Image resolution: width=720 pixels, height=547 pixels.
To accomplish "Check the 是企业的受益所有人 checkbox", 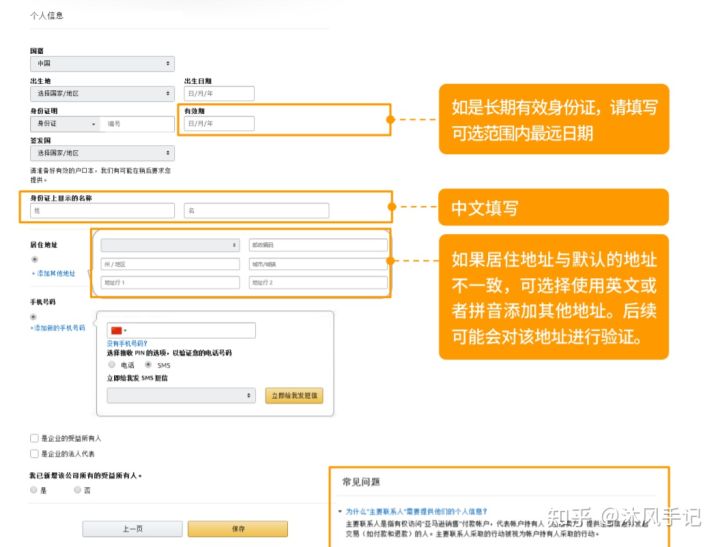I will [x=34, y=438].
